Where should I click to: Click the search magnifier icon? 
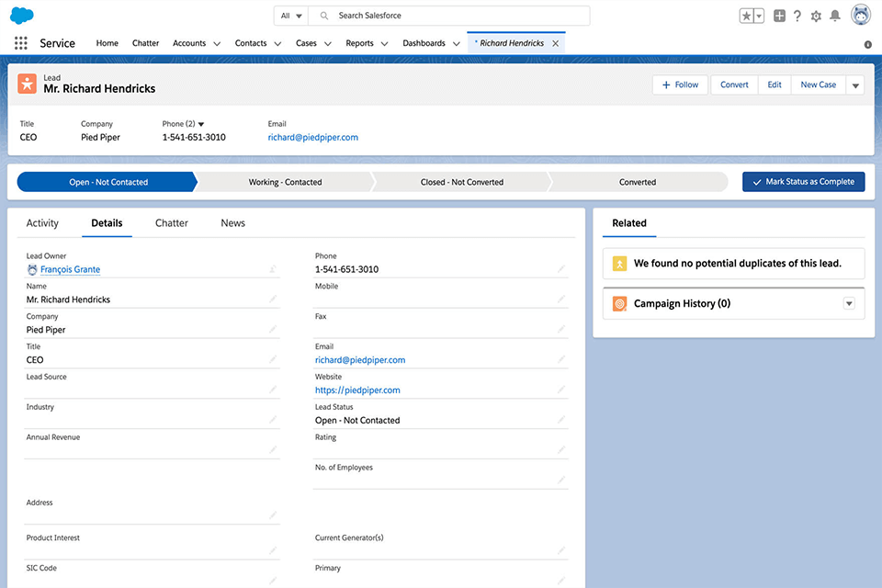pos(324,16)
